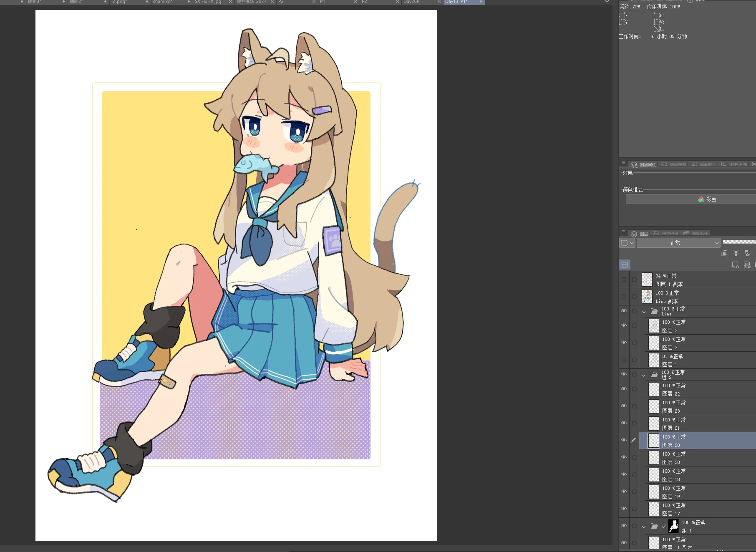Hide the 组 2 folder

pyautogui.click(x=624, y=374)
